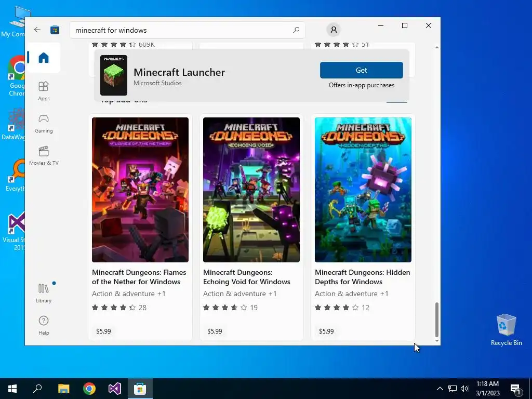Screen dimensions: 532x399
Task: Open the Library section
Action: (44, 293)
